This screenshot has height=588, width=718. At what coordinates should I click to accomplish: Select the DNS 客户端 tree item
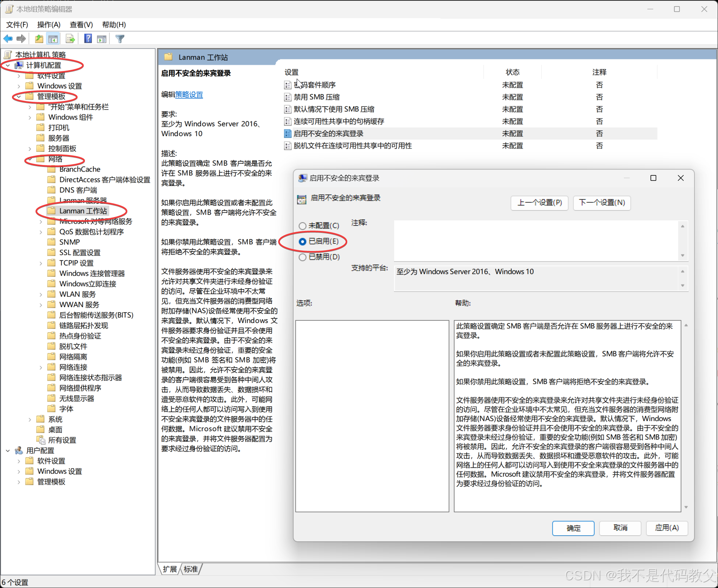78,190
